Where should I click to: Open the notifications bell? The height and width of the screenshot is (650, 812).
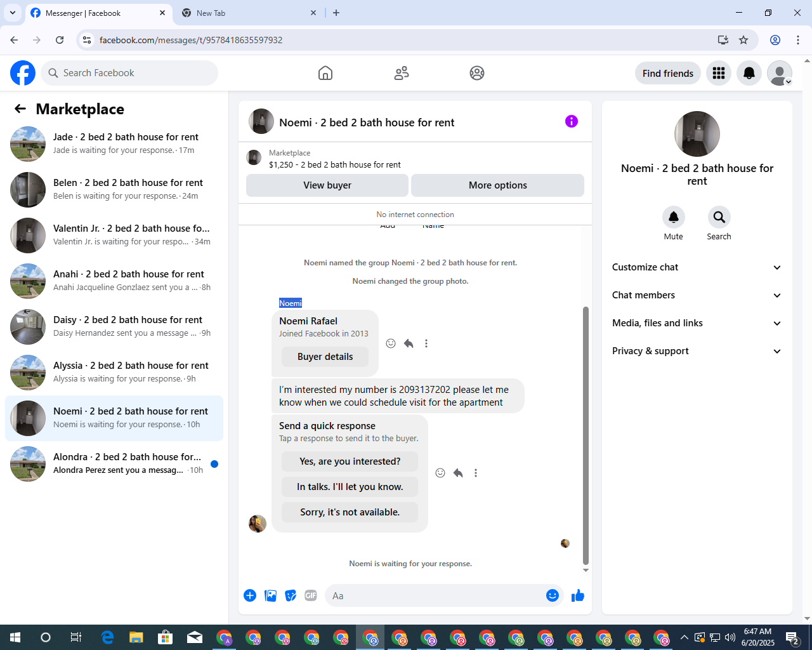click(749, 73)
